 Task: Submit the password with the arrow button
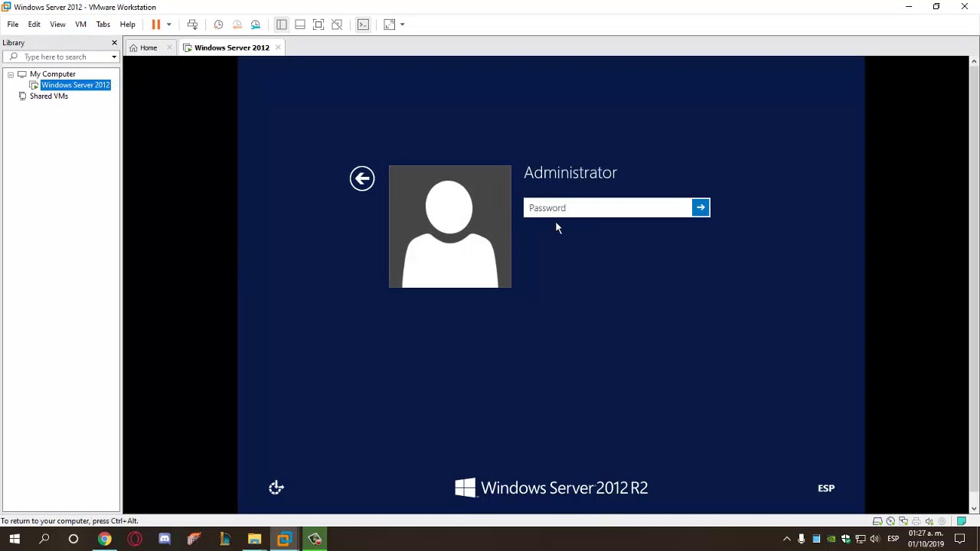(701, 208)
